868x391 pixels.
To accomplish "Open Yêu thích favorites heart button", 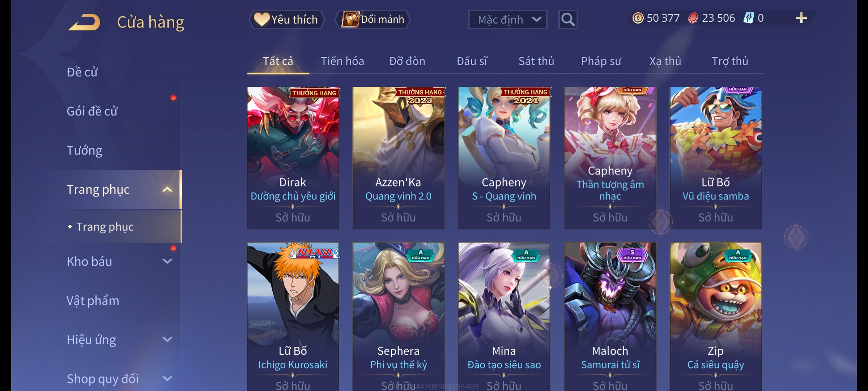I will point(286,20).
